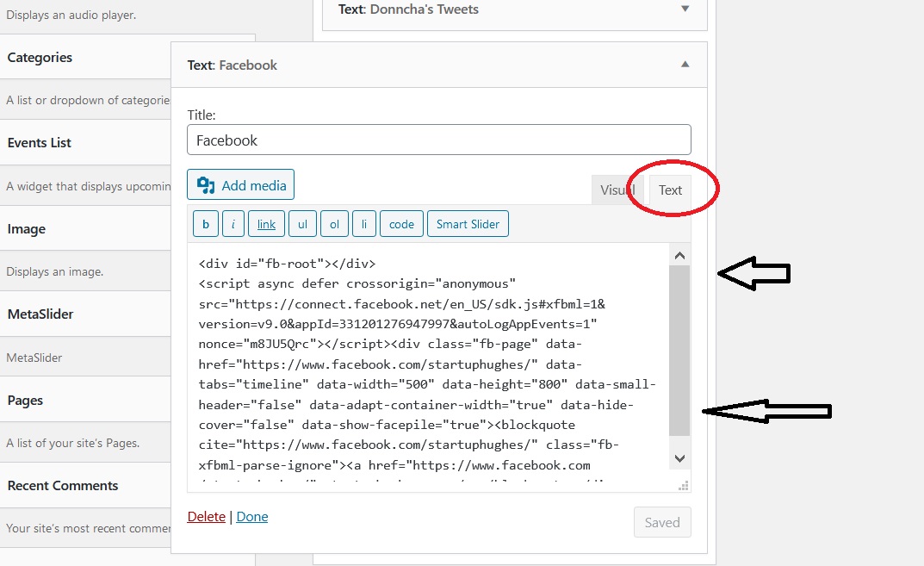924x566 pixels.
Task: Click 'Displays an image.' description
Action: [x=55, y=271]
